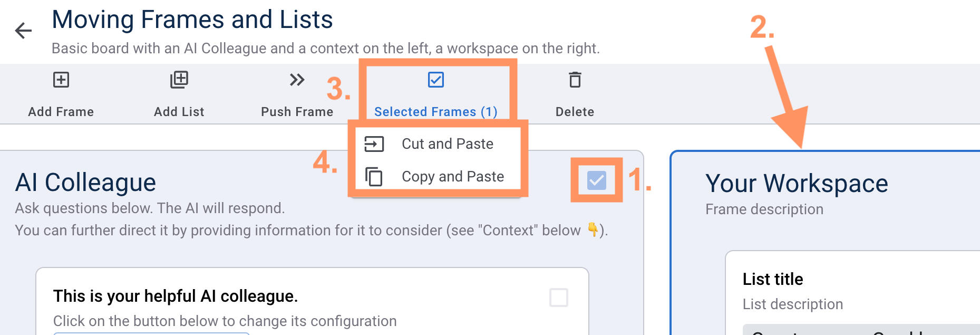
Task: Choose Copy and Paste from the menu
Action: 452,177
